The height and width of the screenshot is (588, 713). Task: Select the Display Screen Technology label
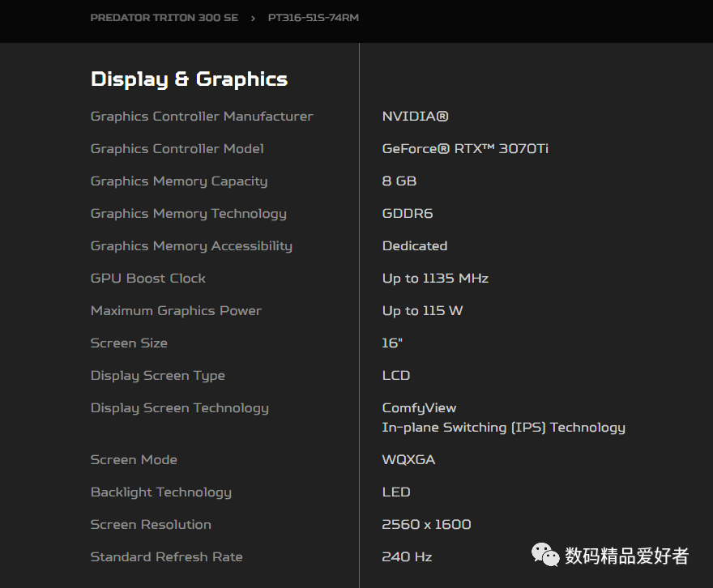[180, 408]
